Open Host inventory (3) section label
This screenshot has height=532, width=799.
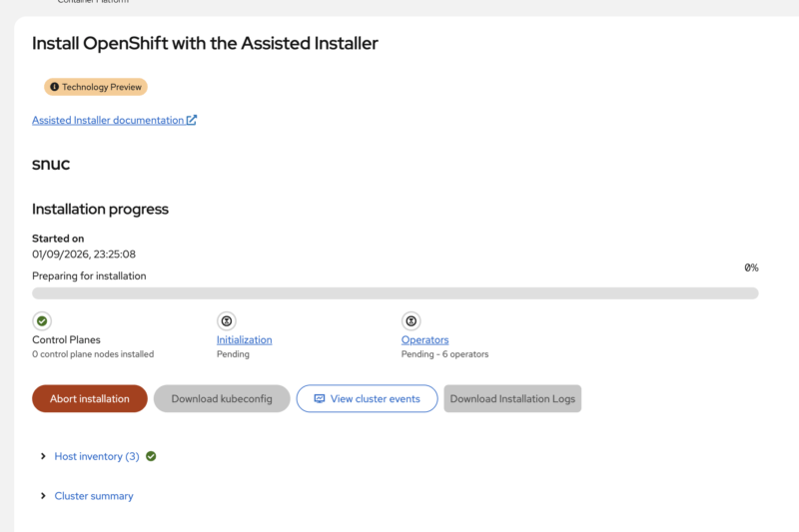97,456
